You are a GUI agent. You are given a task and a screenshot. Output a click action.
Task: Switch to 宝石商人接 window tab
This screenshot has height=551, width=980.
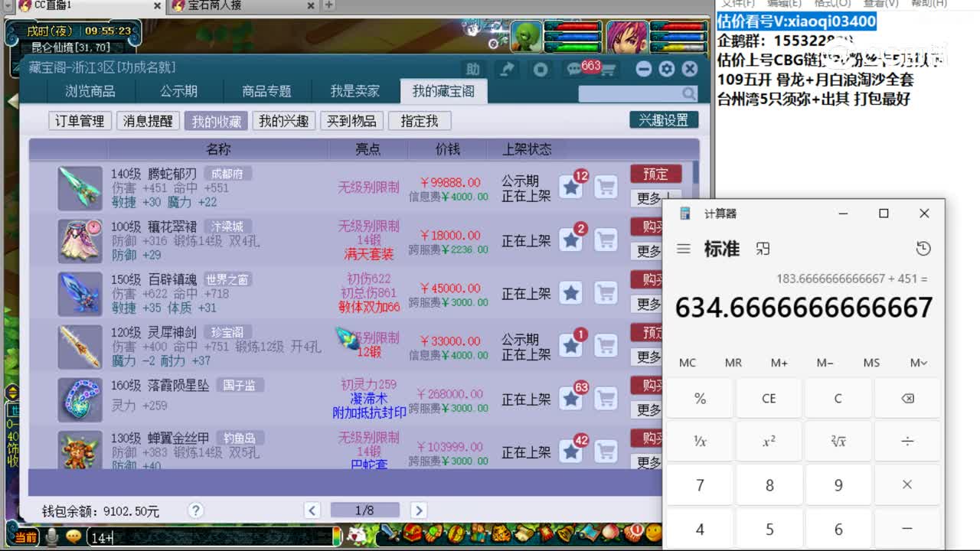242,5
